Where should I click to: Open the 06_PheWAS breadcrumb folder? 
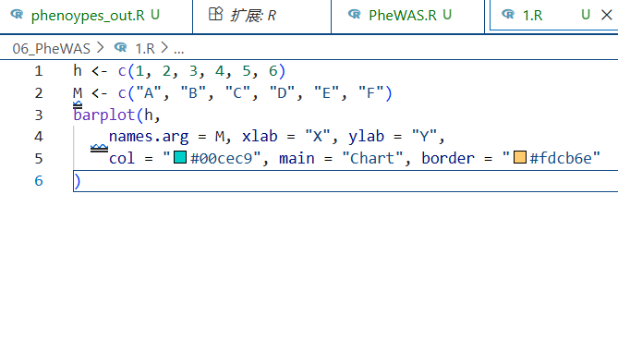click(x=51, y=49)
